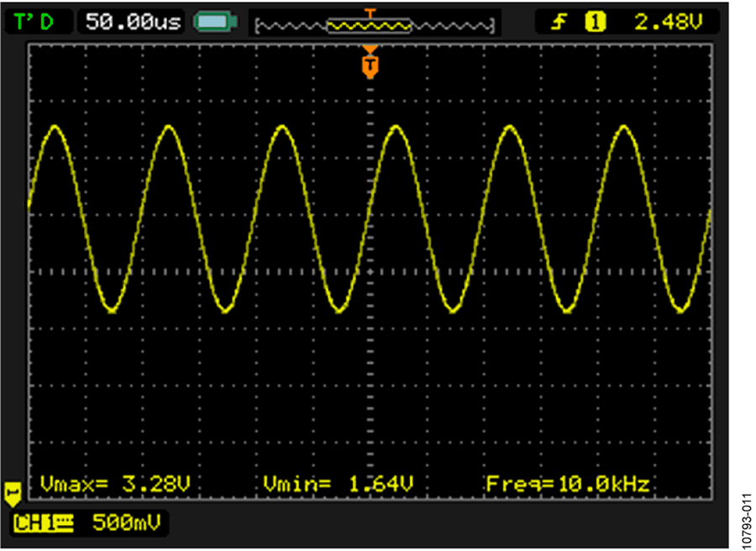Click the small trigger tick above memory bar
Image resolution: width=756 pixels, height=551 pixels.
pos(369,12)
